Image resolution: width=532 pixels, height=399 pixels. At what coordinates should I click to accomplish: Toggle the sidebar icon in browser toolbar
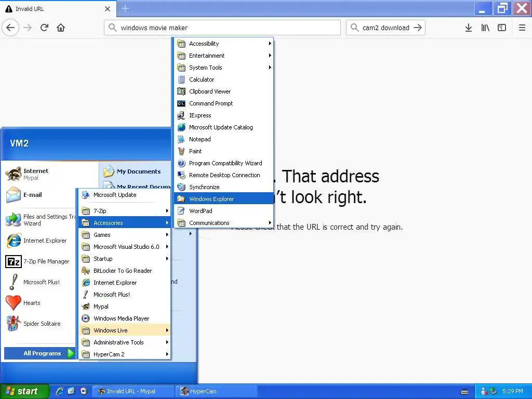point(502,28)
